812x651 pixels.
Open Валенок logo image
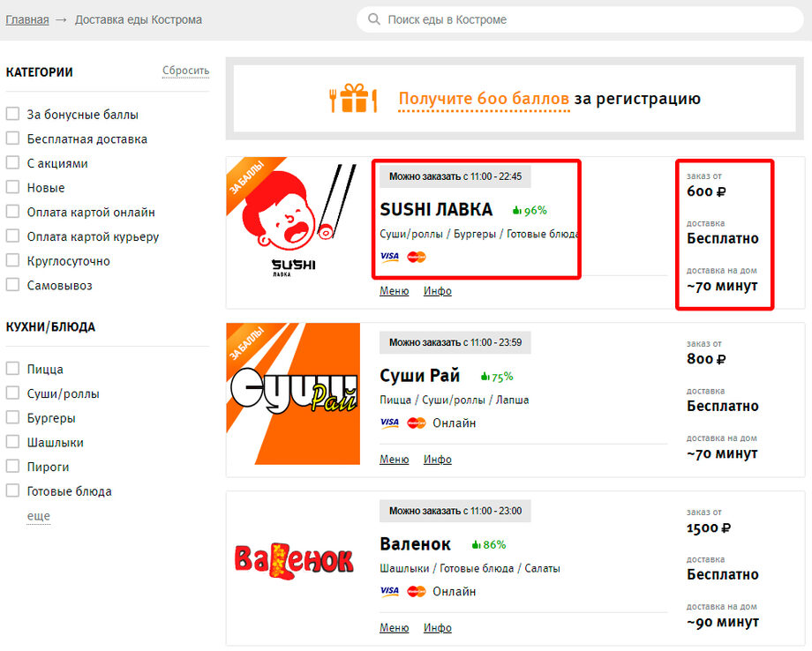click(294, 560)
